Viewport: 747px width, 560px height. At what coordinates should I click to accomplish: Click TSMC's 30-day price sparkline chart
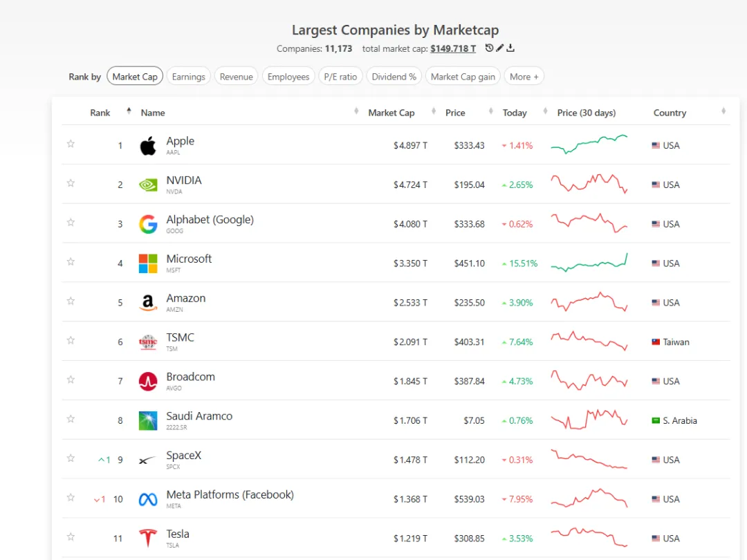pos(589,341)
